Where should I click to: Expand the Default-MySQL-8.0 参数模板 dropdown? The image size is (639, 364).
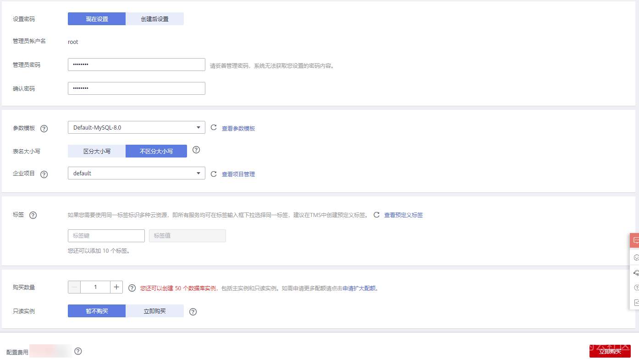pyautogui.click(x=137, y=127)
